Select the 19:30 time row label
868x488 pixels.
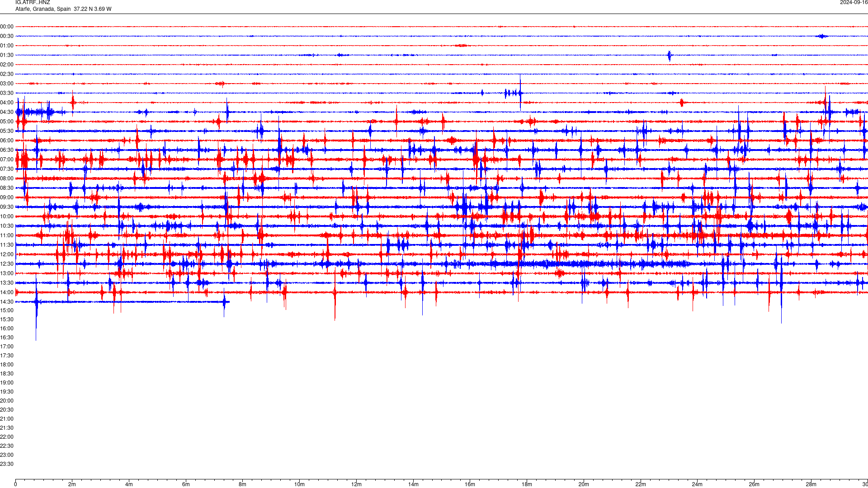[7, 392]
